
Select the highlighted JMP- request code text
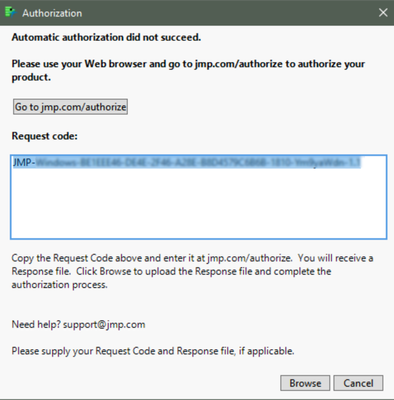coord(187,163)
